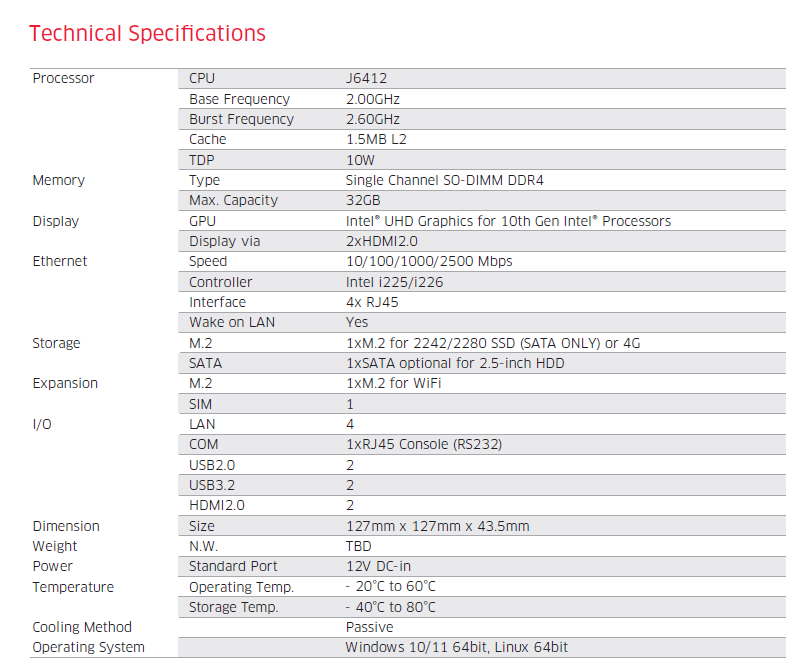The width and height of the screenshot is (796, 670).
Task: Select the Intel i225/i226 controller text
Action: 394,282
